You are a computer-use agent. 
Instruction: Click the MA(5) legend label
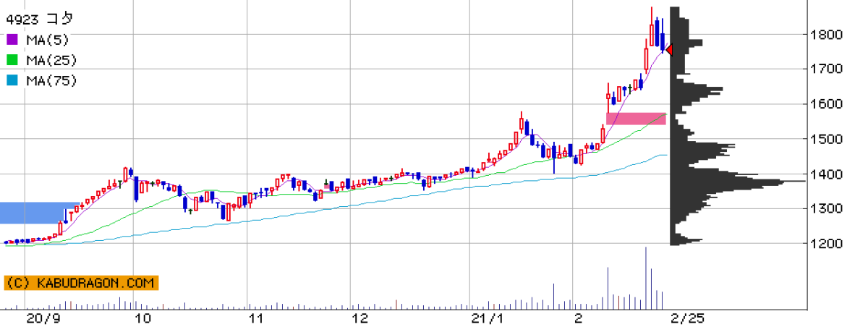coord(49,39)
